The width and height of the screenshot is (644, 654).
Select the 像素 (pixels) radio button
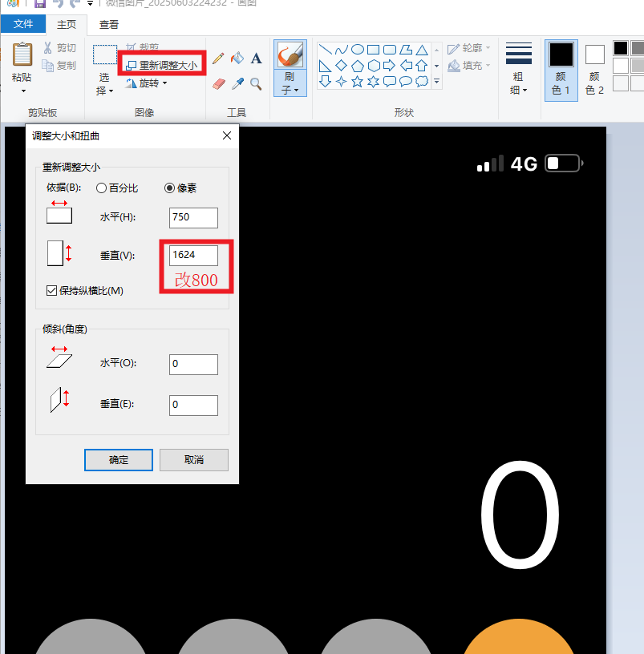[x=169, y=188]
